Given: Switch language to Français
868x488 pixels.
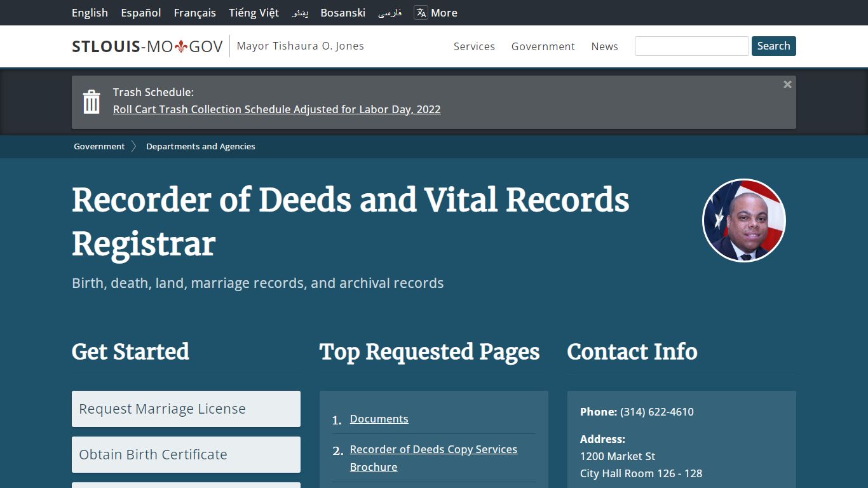Looking at the screenshot, I should (x=195, y=13).
